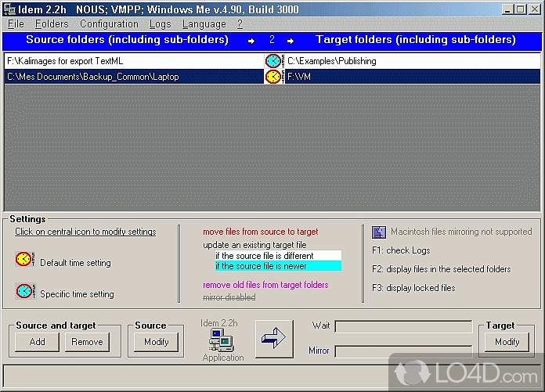The width and height of the screenshot is (545, 392).
Task: Click the yellow clock icon beside F:\VM
Action: [x=274, y=77]
